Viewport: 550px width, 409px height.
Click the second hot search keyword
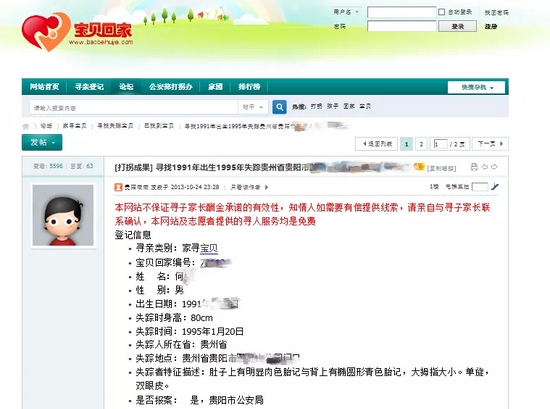pos(333,106)
